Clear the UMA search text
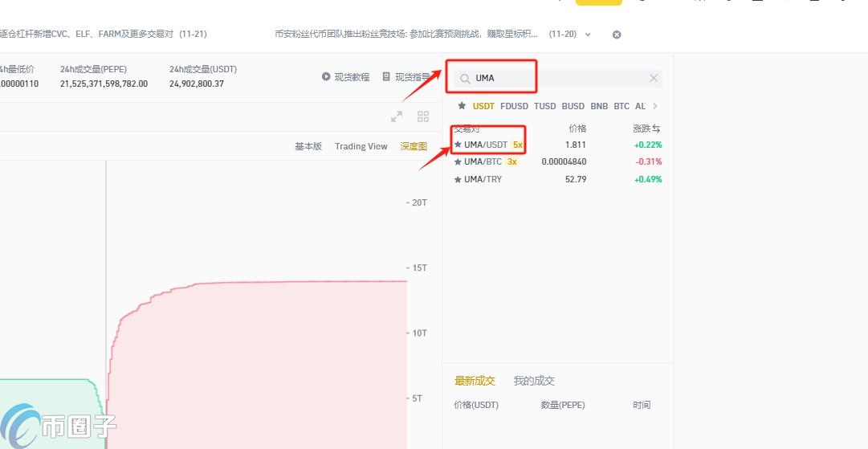This screenshot has height=449, width=868. click(x=654, y=78)
